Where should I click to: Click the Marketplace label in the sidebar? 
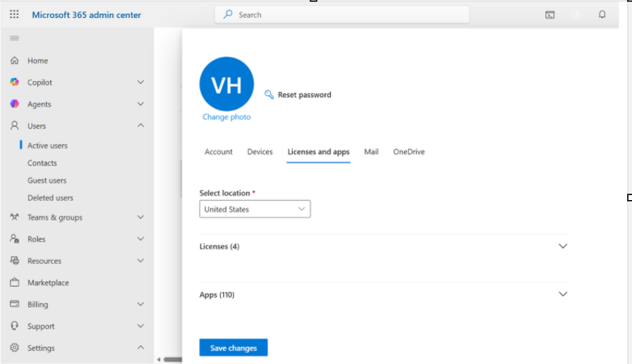[x=48, y=283]
